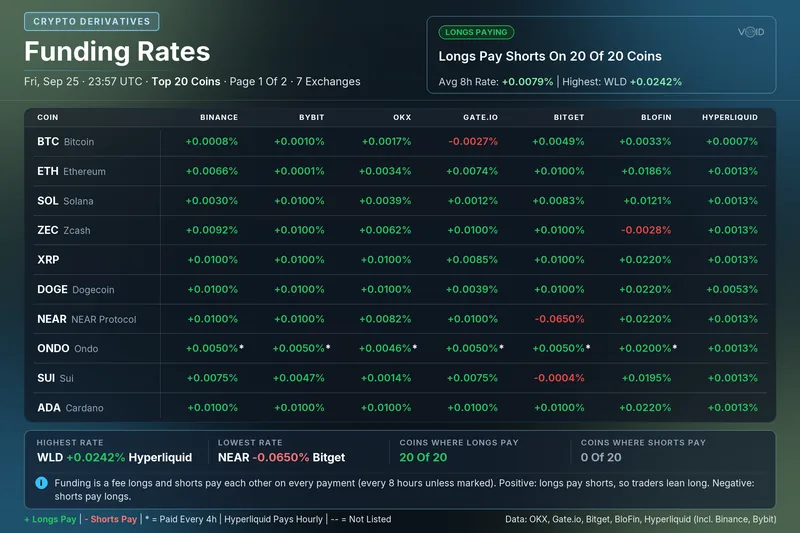Click NEAR Bitget rate -0.0650% in table

pyautogui.click(x=559, y=319)
